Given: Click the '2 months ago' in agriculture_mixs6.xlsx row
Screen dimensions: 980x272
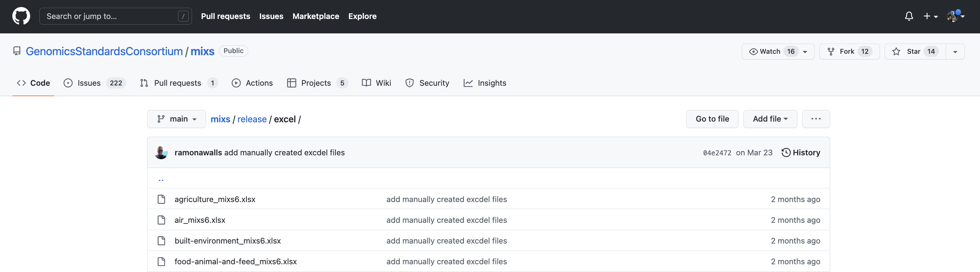Looking at the screenshot, I should [795, 199].
